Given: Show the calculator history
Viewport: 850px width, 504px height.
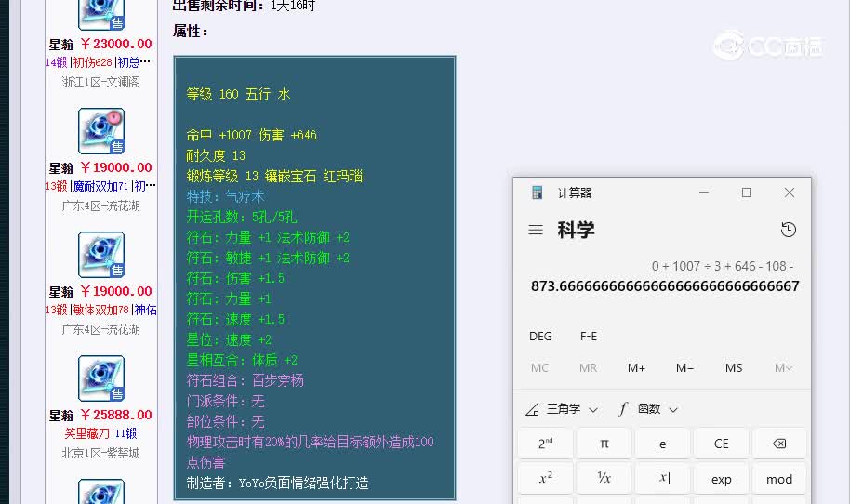Looking at the screenshot, I should [789, 230].
